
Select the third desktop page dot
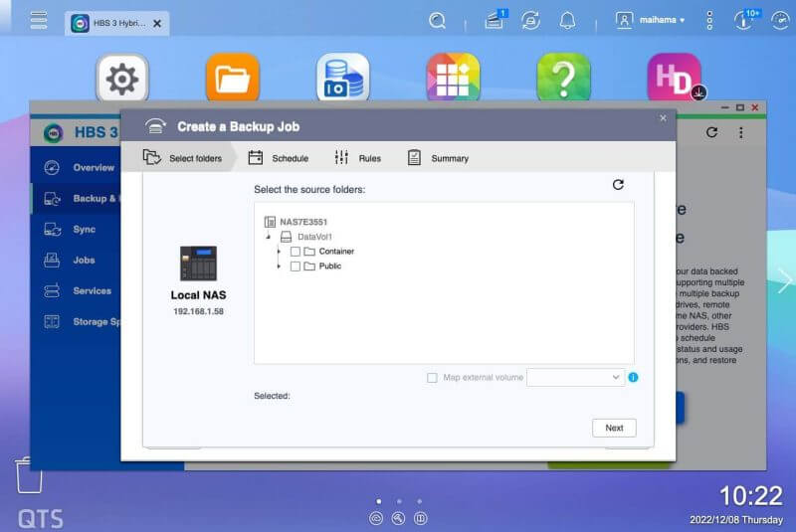[x=419, y=501]
